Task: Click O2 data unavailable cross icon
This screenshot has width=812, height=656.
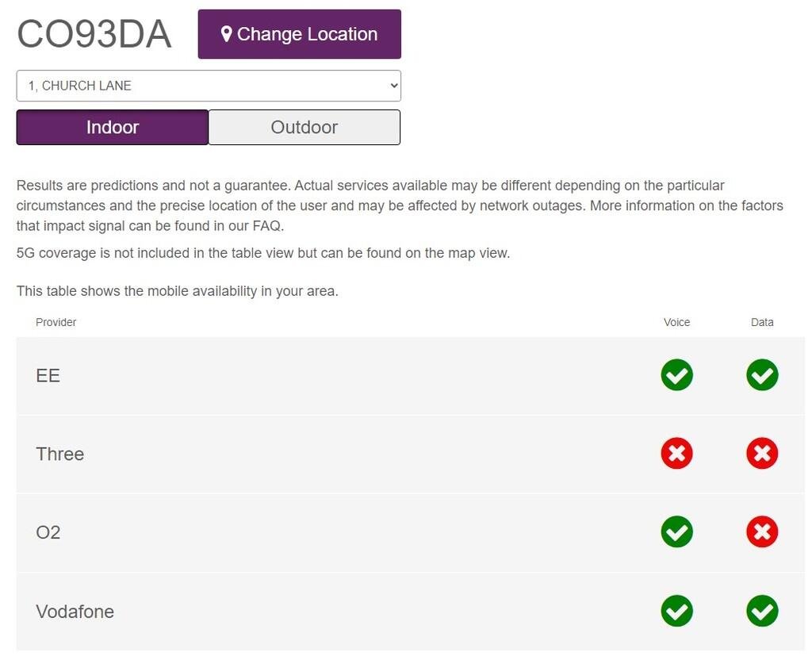Action: coord(762,531)
